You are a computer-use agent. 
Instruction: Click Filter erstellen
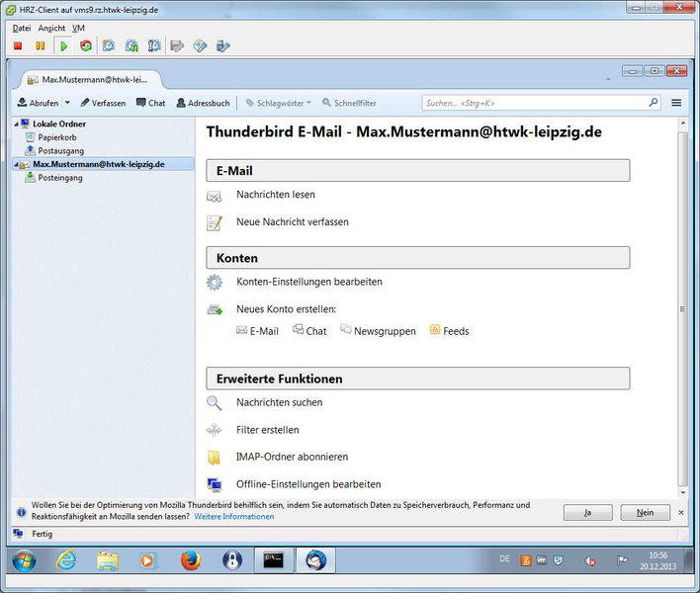[x=267, y=430]
